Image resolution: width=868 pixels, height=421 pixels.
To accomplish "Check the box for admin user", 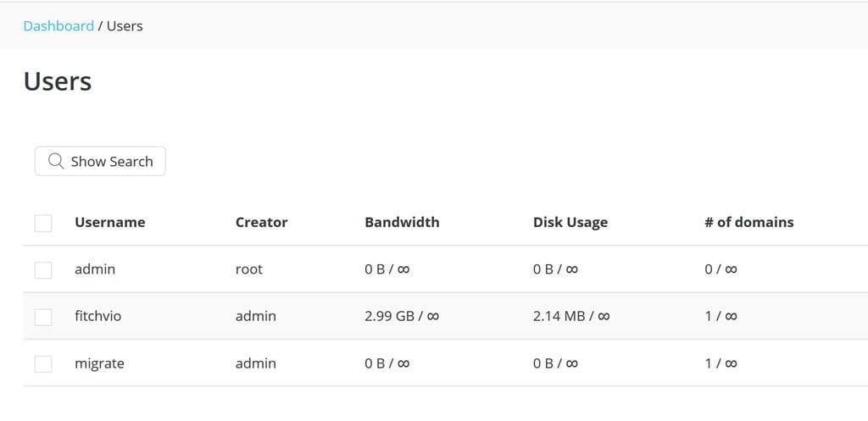I will pyautogui.click(x=43, y=270).
